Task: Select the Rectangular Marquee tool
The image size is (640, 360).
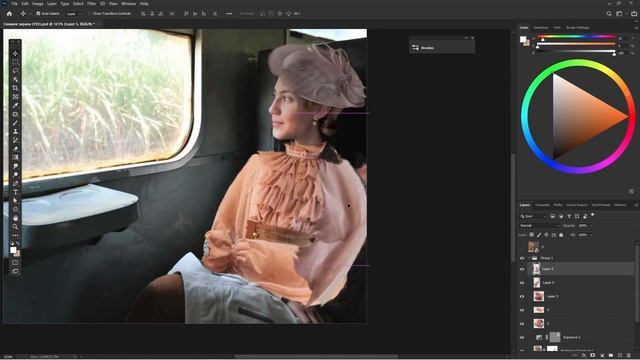Action: [15, 62]
